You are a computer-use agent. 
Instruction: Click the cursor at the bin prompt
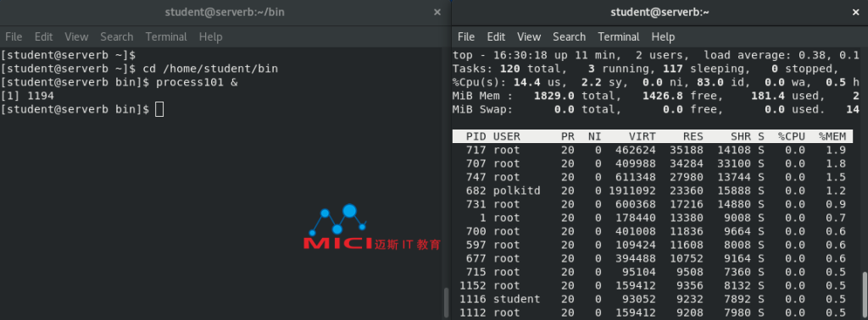coord(159,109)
